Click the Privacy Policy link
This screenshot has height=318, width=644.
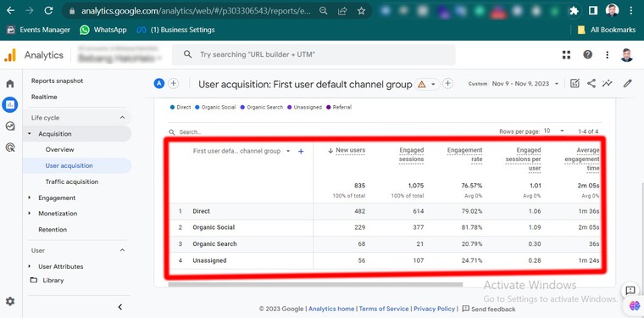click(434, 309)
